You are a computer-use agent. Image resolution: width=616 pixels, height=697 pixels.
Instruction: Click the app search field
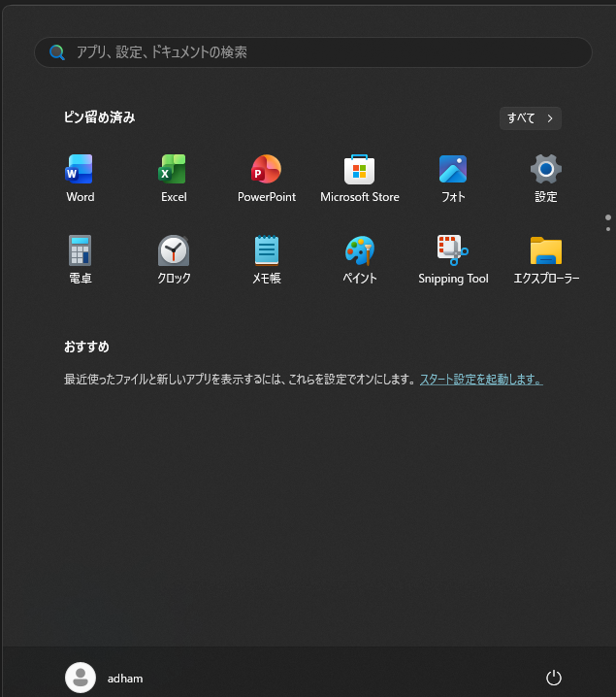(313, 52)
